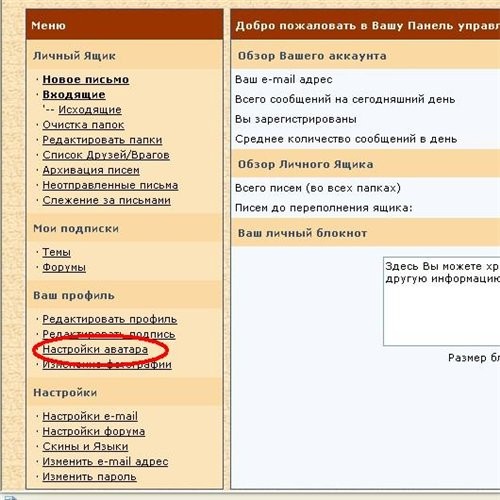500x500 pixels.
Task: Open Слежение за письмами
Action: (106, 201)
